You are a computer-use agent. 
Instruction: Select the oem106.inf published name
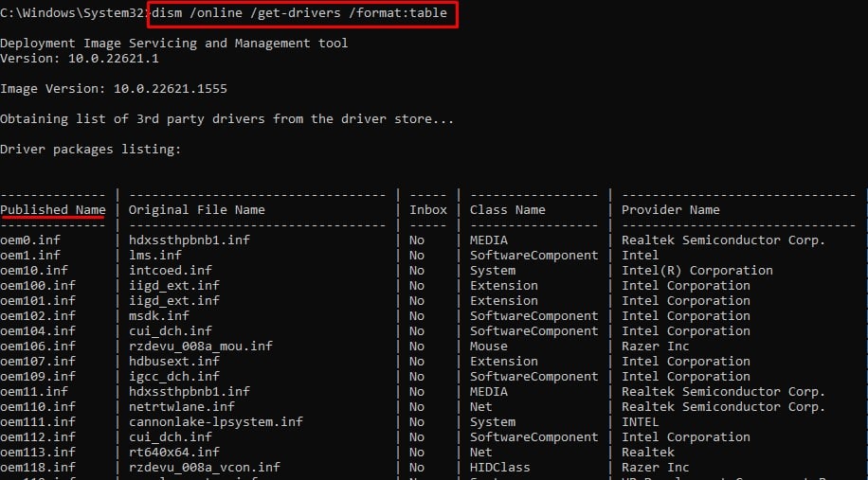tap(38, 347)
